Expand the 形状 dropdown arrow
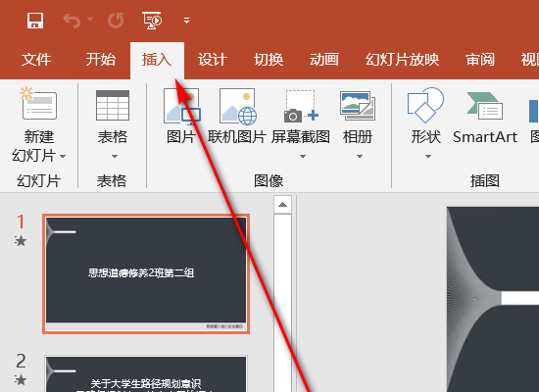 point(428,157)
